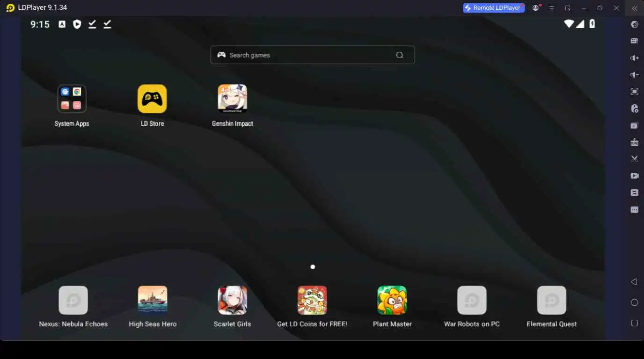Image resolution: width=644 pixels, height=359 pixels.
Task: Click the install APK sidebar icon
Action: pos(635,142)
